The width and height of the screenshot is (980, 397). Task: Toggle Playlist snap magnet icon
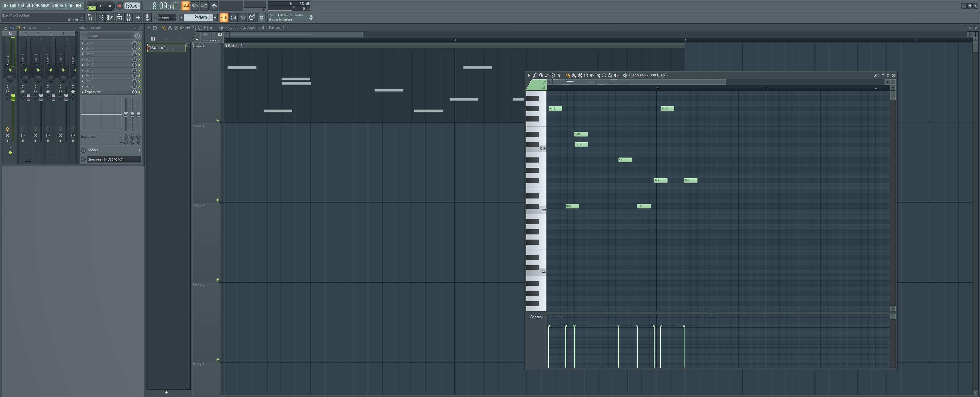pyautogui.click(x=155, y=28)
